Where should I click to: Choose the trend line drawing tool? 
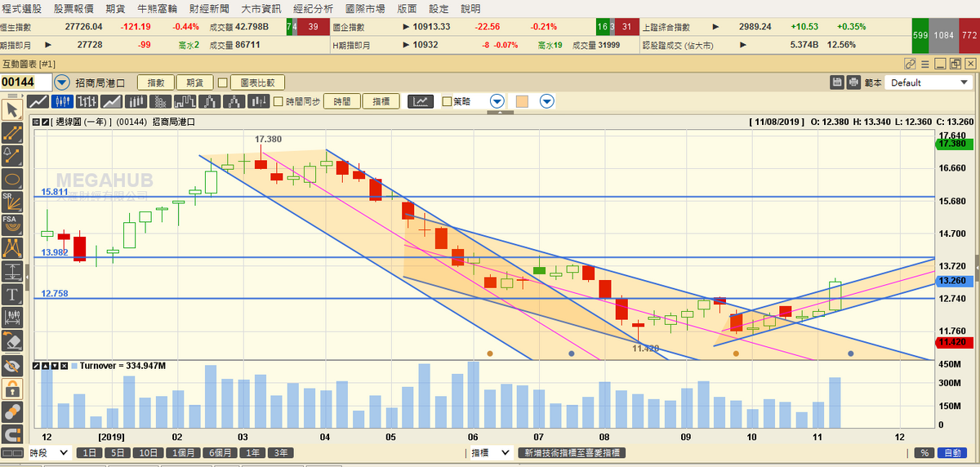12,132
